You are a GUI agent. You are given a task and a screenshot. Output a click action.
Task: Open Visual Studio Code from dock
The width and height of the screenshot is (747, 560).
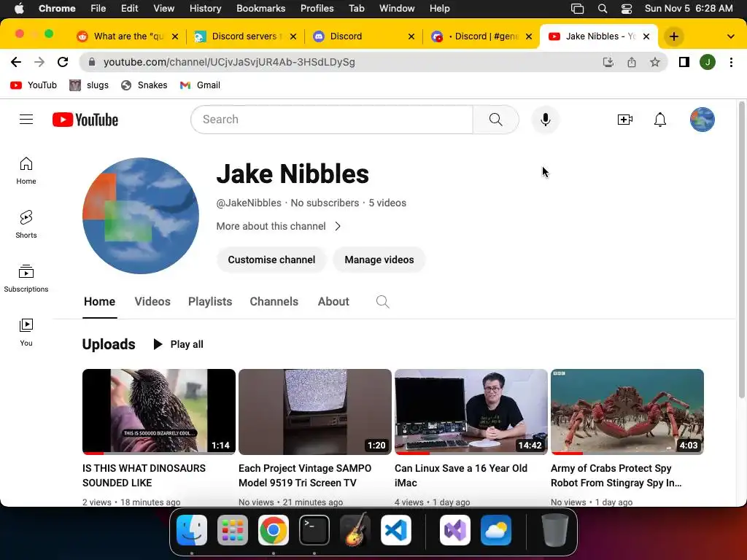point(396,530)
